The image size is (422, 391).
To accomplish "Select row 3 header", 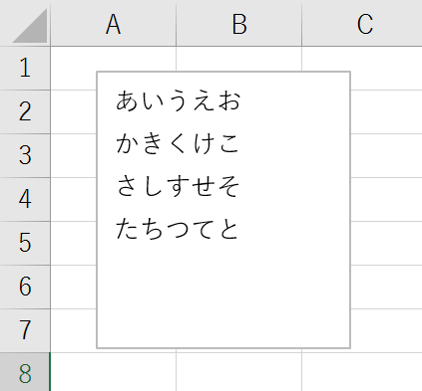I will [25, 156].
